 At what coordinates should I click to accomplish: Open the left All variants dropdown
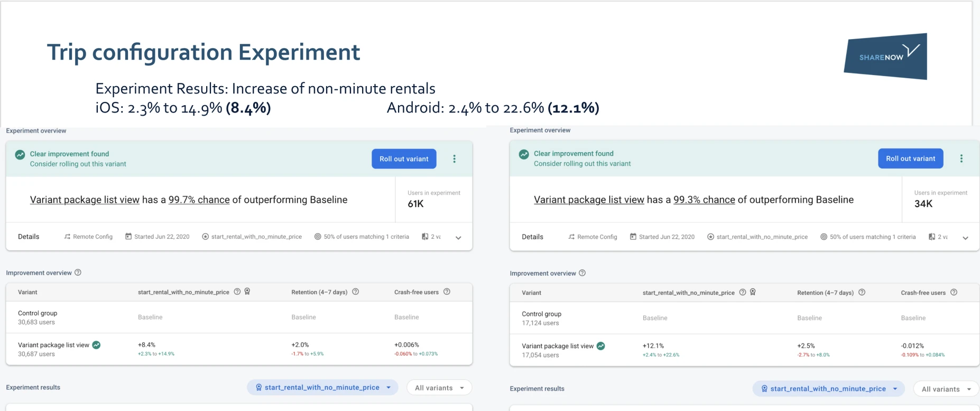click(x=439, y=388)
